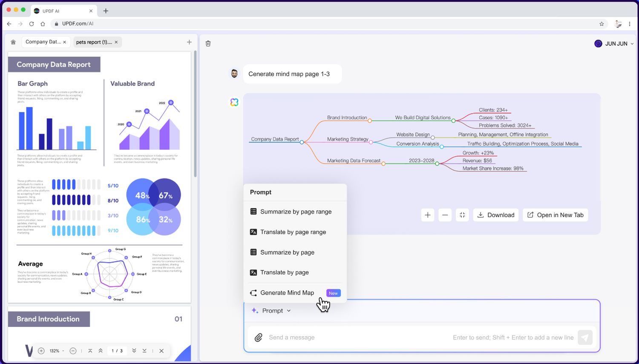
Task: Click Open in New Tab button
Action: coord(556,215)
